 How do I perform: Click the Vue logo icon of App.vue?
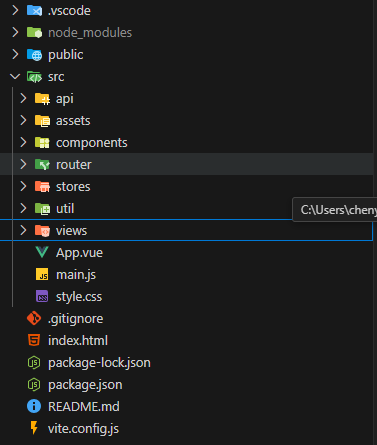coord(42,252)
